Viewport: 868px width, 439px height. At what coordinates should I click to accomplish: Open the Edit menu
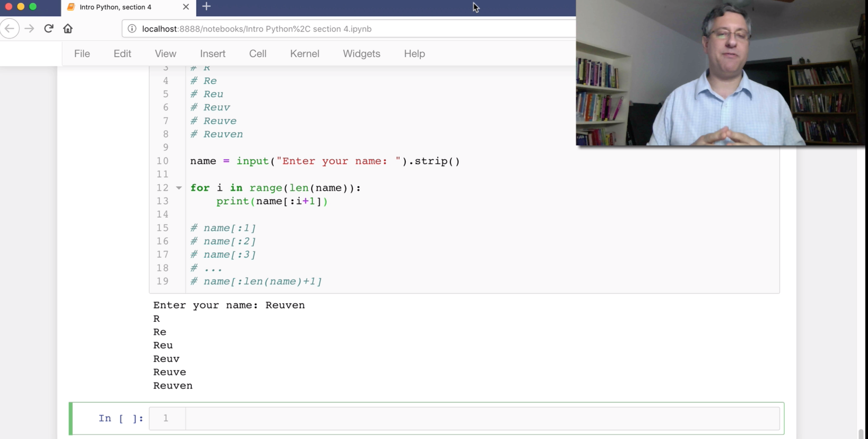click(x=122, y=54)
